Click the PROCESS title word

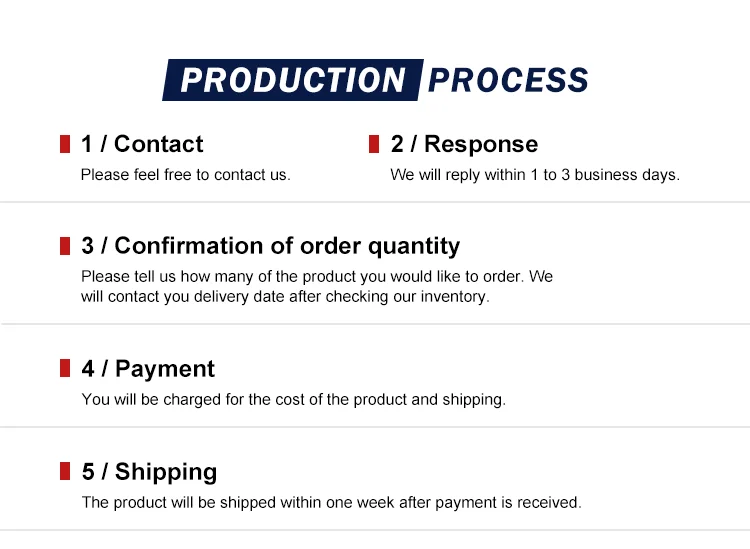coord(507,80)
